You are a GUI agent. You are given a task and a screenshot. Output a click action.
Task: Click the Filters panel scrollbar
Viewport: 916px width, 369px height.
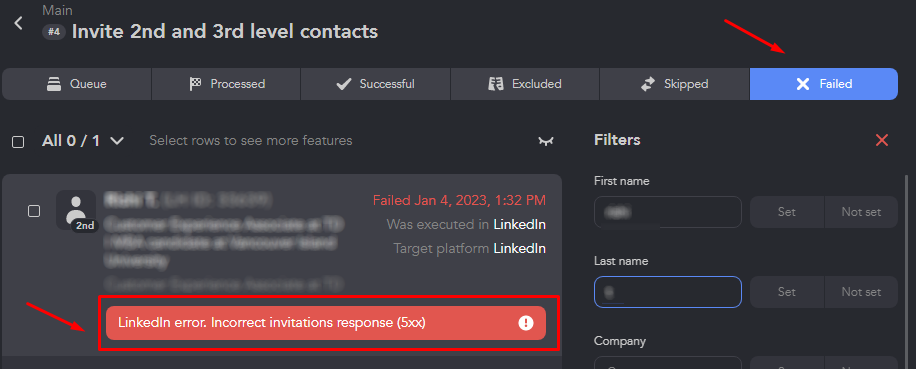click(x=907, y=263)
